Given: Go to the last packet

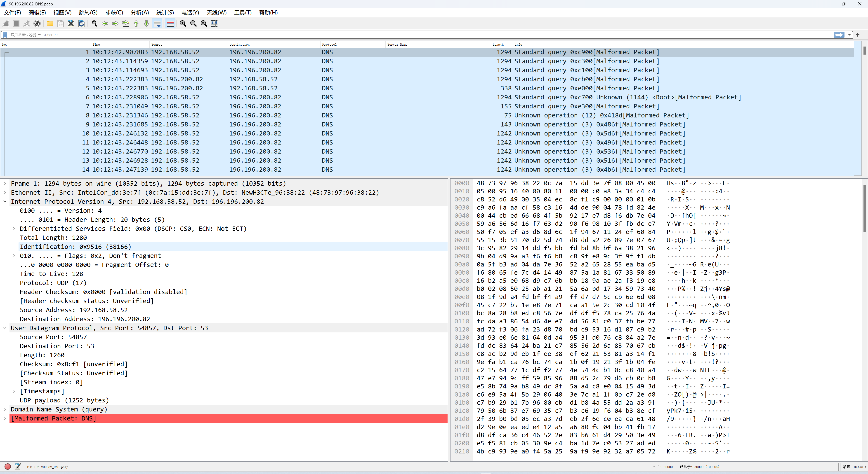Looking at the screenshot, I should (146, 23).
